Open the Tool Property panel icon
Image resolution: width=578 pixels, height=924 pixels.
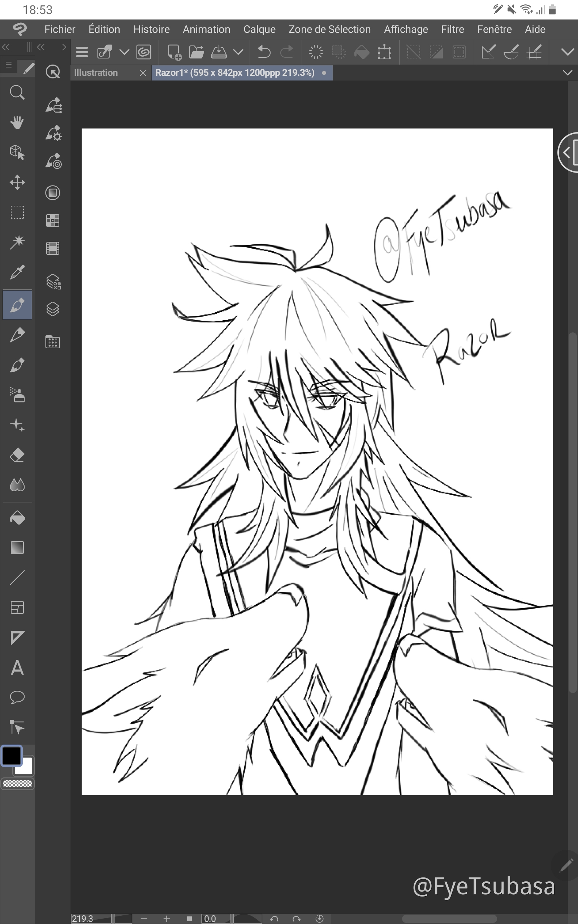[53, 133]
